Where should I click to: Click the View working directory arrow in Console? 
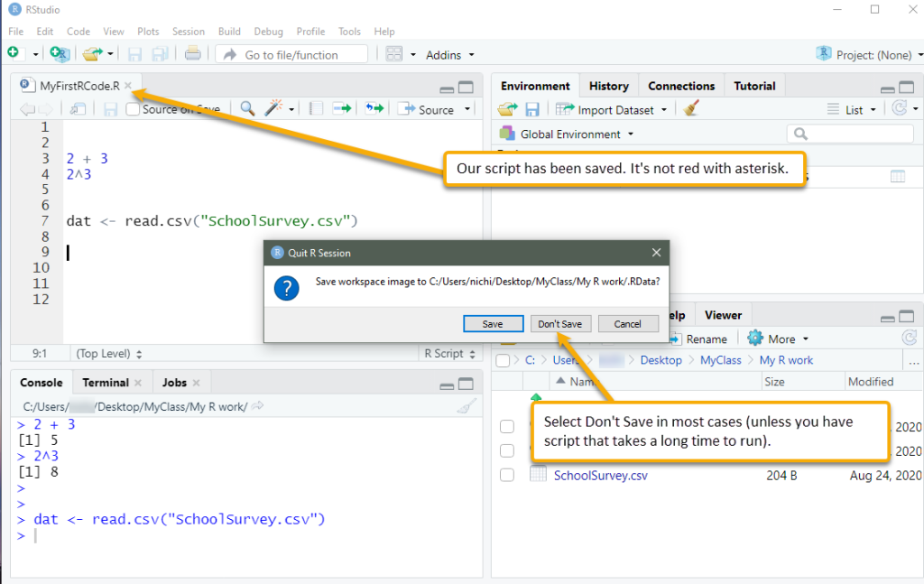pyautogui.click(x=257, y=406)
